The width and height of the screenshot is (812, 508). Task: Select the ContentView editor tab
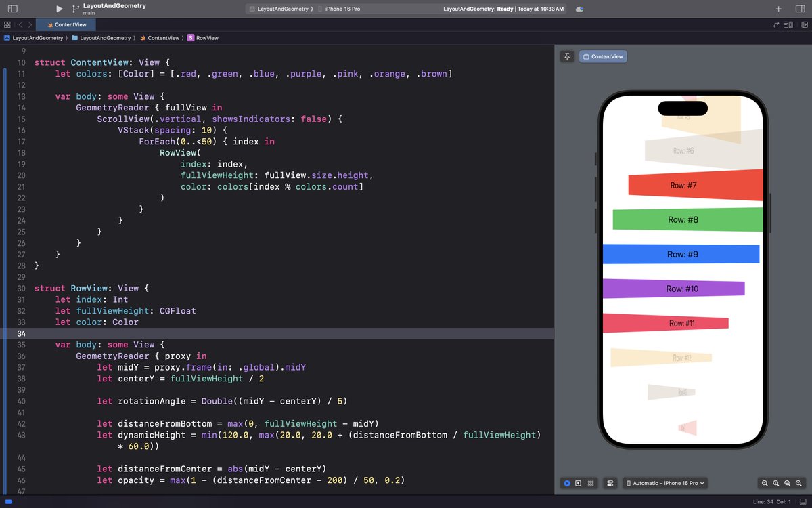[66, 24]
